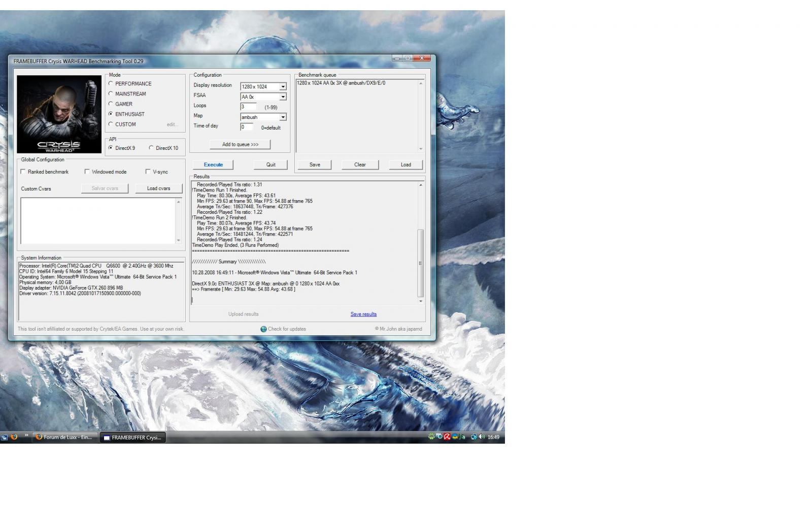Click the Quit button
Viewport: 812px width, 508px height.
pyautogui.click(x=271, y=165)
